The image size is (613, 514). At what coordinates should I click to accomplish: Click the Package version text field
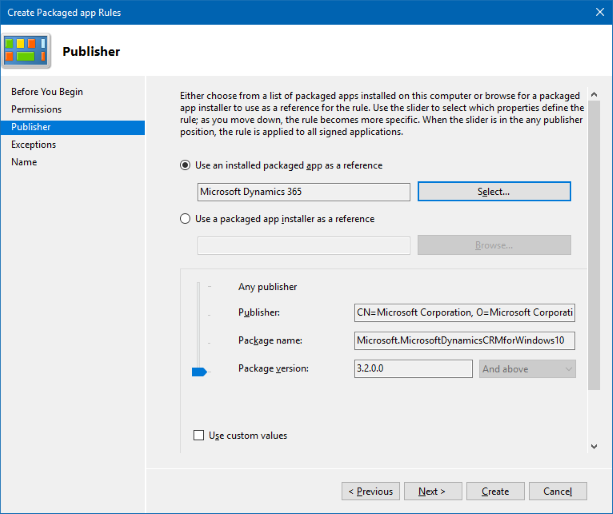[x=412, y=369]
